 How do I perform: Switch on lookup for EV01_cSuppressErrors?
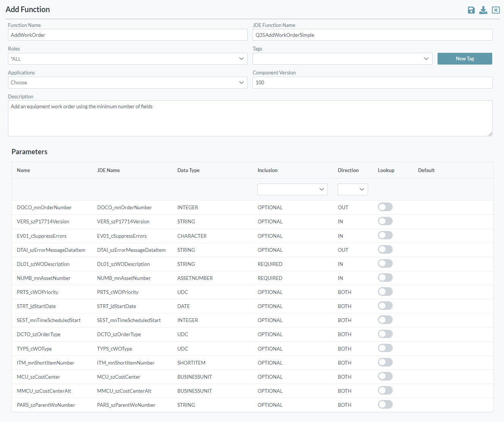[x=385, y=235]
